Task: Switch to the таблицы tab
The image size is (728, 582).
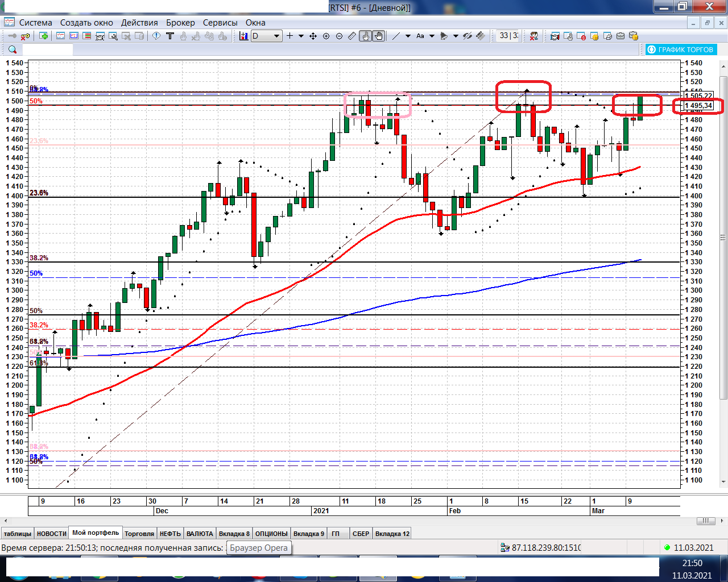Action: tap(18, 534)
